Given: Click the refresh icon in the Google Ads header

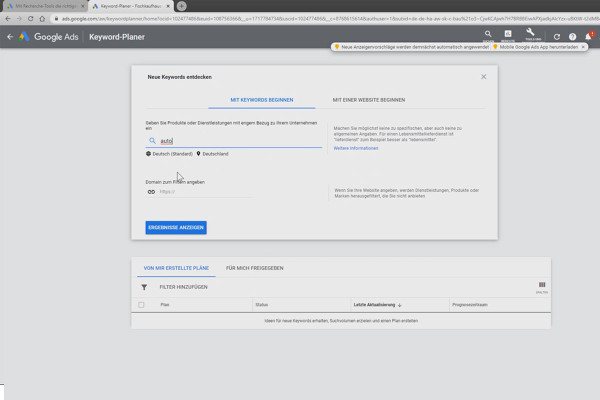Looking at the screenshot, I should [x=557, y=37].
